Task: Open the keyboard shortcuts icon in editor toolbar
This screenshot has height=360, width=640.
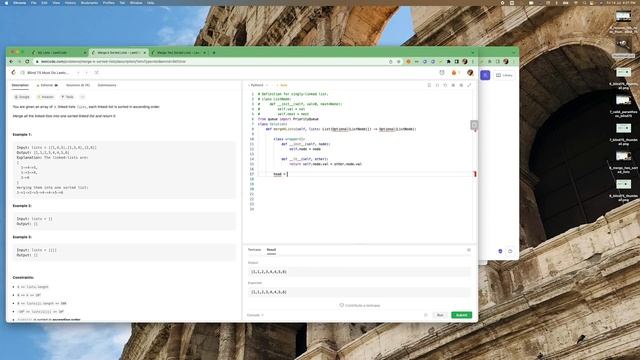Action: point(453,85)
